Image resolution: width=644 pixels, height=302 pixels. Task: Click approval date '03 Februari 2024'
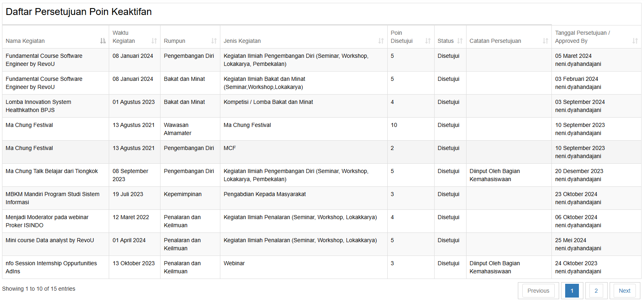pyautogui.click(x=576, y=79)
